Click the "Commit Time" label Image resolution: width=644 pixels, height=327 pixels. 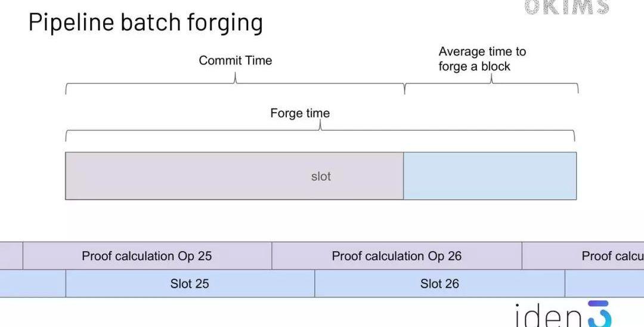(235, 60)
